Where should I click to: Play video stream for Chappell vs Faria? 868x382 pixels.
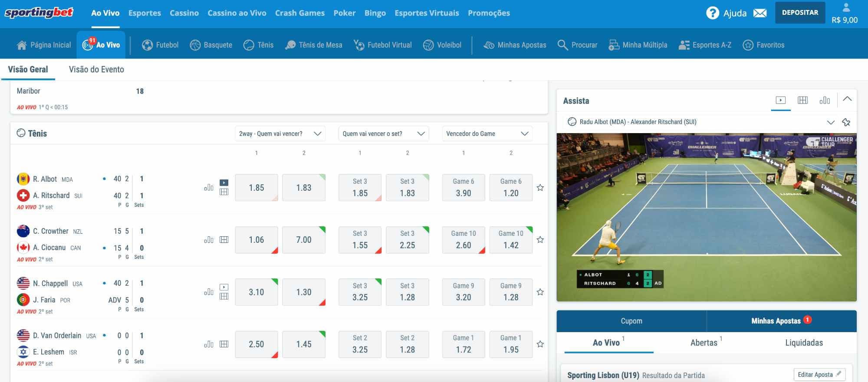[224, 287]
